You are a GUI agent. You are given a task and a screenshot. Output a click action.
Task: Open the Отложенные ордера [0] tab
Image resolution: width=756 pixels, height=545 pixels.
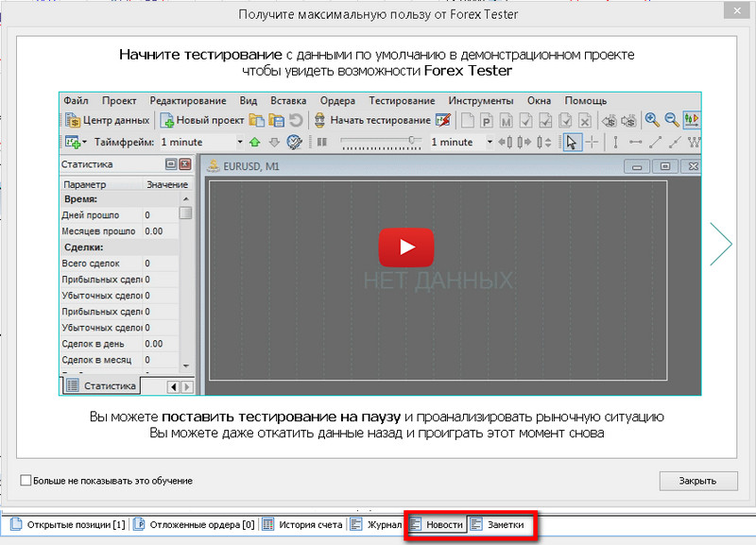pyautogui.click(x=194, y=524)
